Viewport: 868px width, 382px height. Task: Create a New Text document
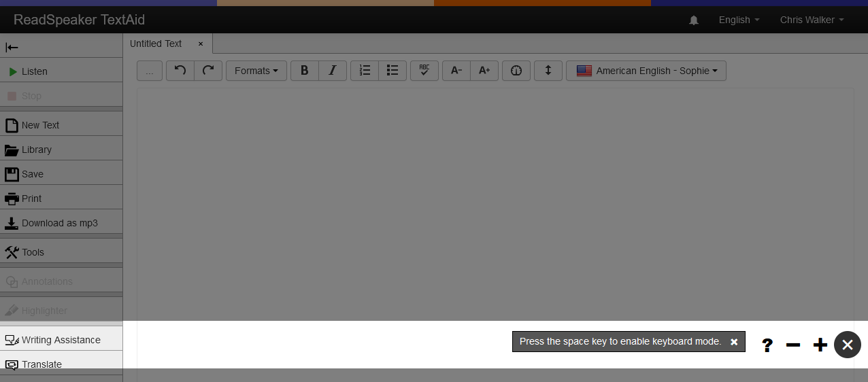tap(61, 125)
